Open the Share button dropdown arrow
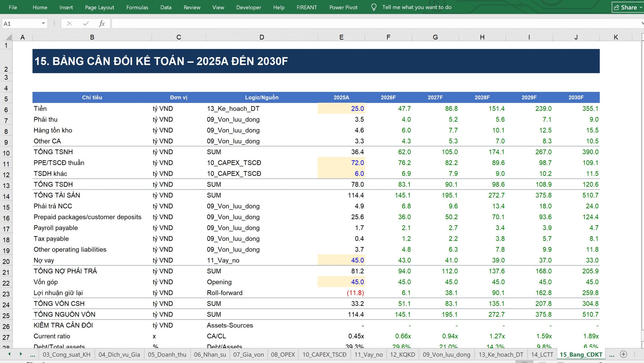Image resolution: width=644 pixels, height=363 pixels. click(641, 7)
